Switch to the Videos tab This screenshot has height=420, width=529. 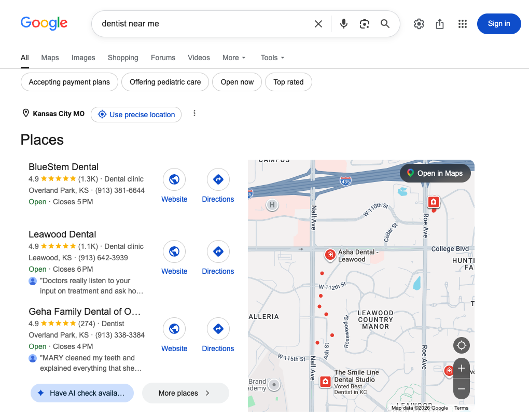click(199, 58)
